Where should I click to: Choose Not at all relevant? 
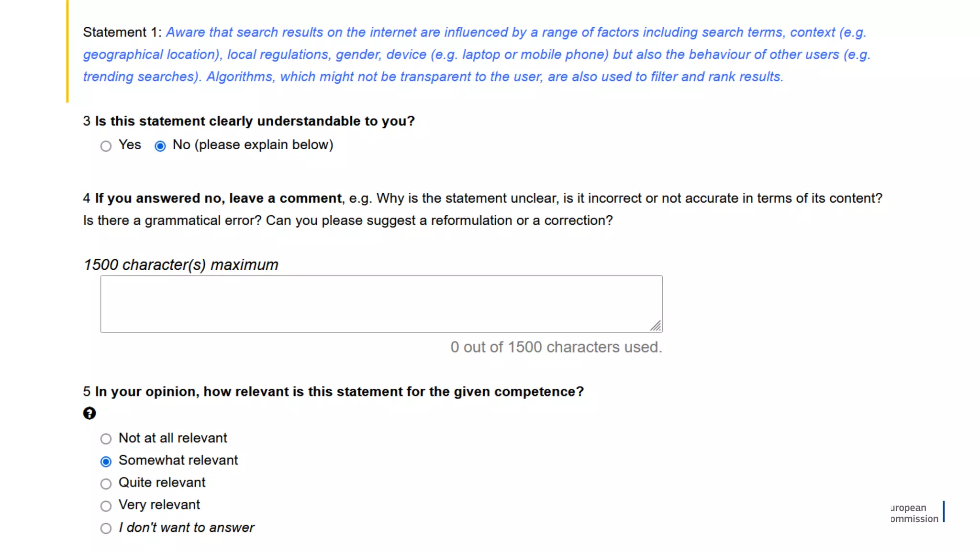(106, 439)
